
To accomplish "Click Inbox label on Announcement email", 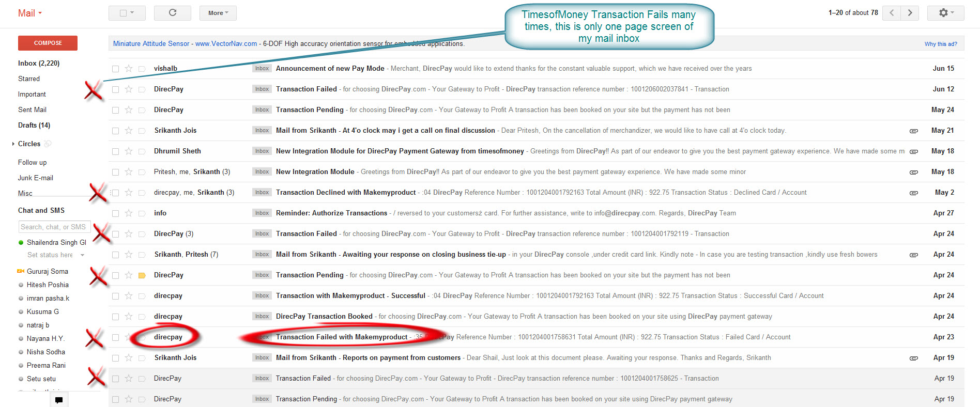I will (x=262, y=68).
